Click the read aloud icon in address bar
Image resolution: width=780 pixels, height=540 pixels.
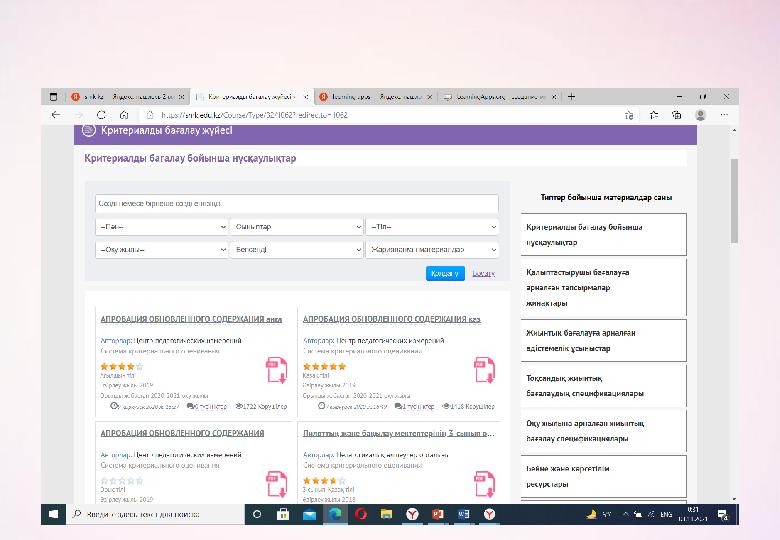[629, 115]
